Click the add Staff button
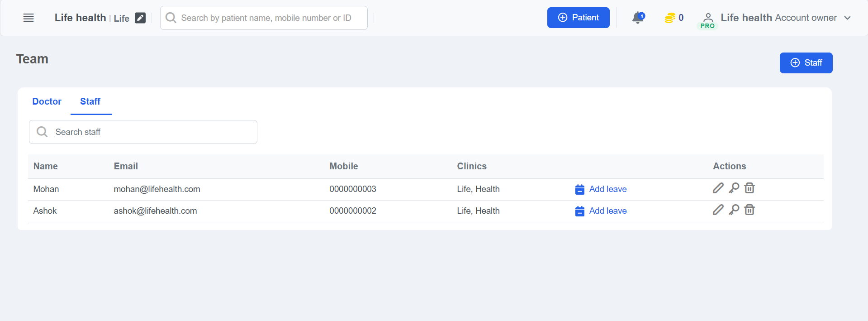The width and height of the screenshot is (868, 321). tap(806, 63)
